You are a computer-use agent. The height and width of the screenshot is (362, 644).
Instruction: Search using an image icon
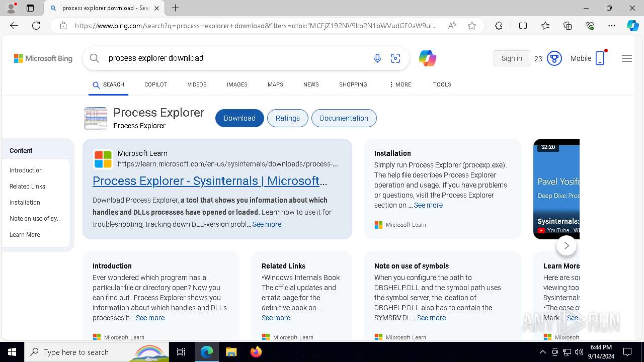pyautogui.click(x=395, y=58)
